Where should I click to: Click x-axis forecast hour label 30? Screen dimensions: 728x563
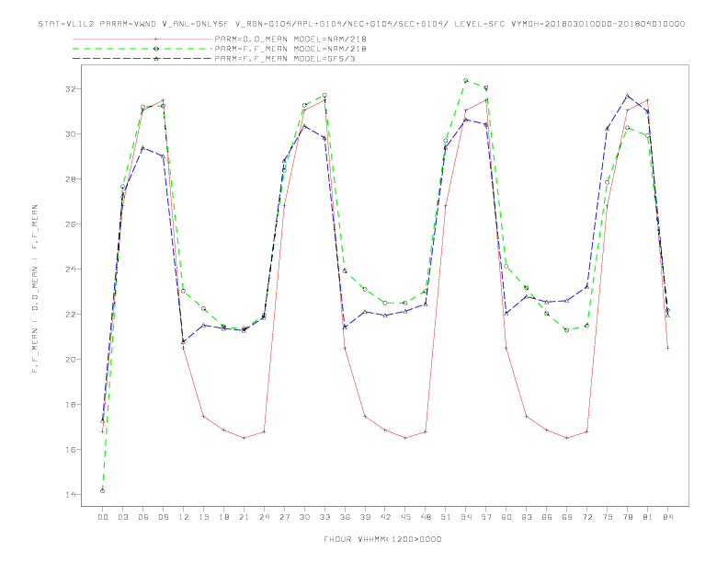(x=304, y=517)
